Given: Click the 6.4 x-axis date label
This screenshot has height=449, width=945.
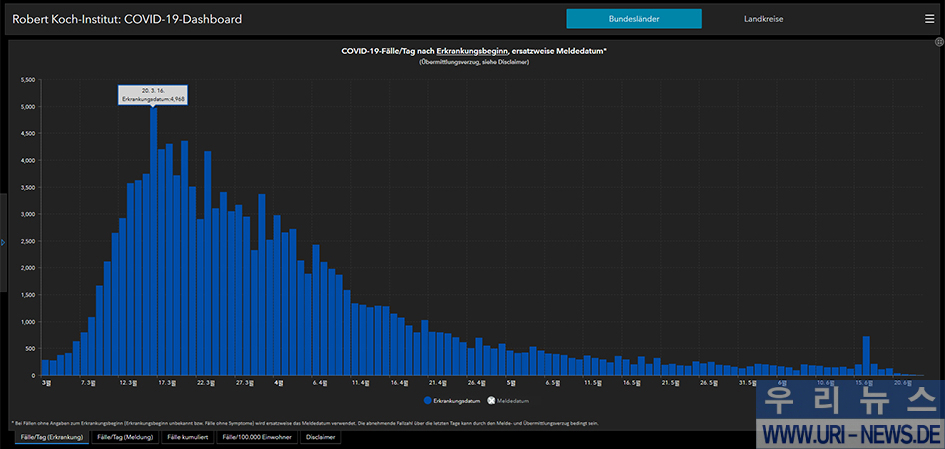Looking at the screenshot, I should (x=320, y=383).
